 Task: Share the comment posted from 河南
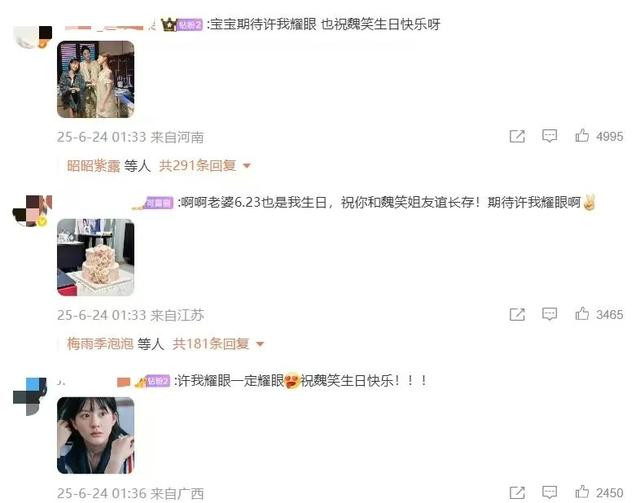tap(517, 136)
